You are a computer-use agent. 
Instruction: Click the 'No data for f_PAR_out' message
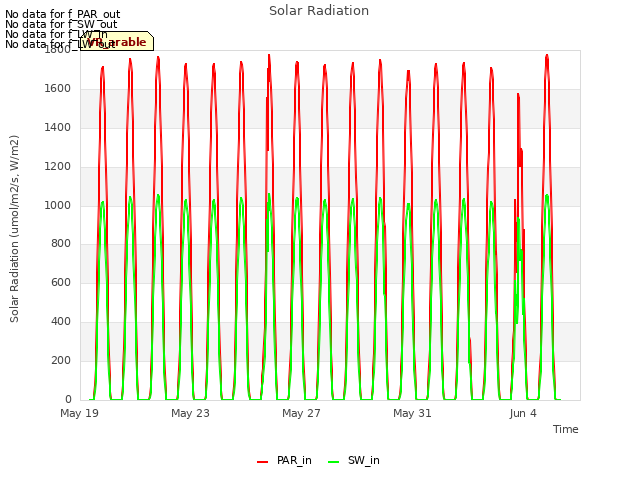point(63,14)
